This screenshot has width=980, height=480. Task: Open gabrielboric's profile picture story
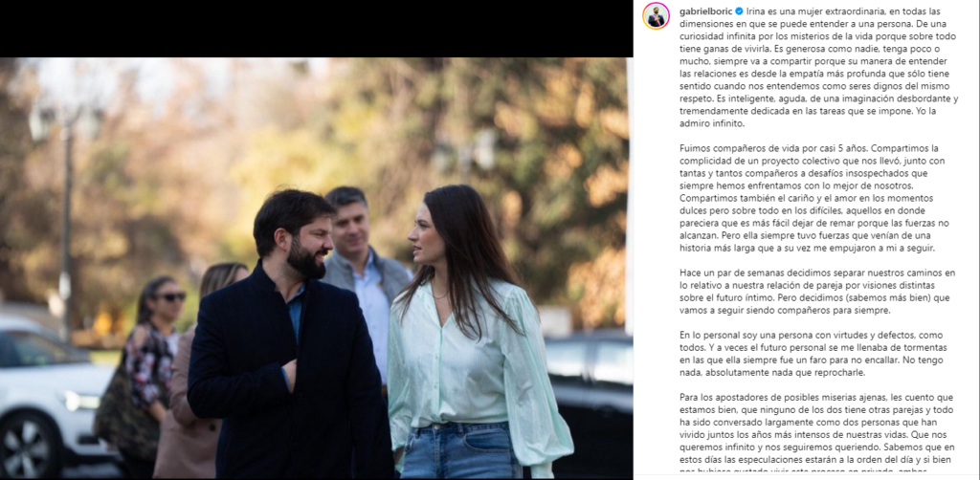point(656,15)
